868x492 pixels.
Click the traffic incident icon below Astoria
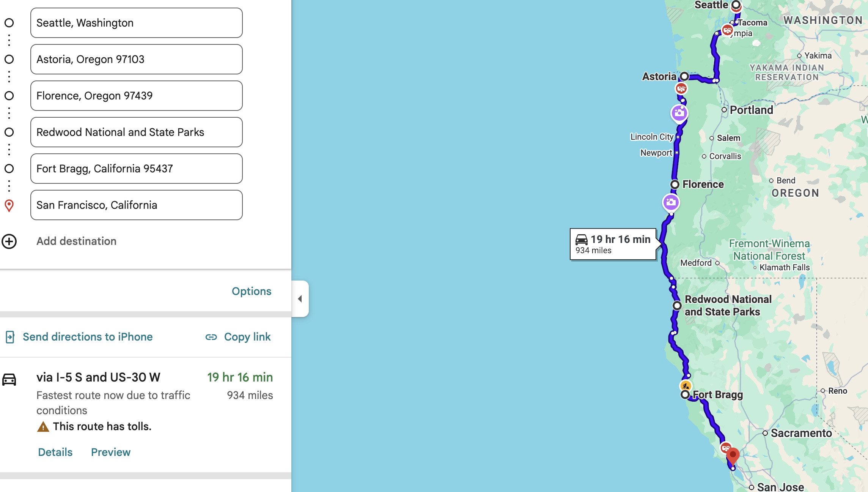(x=682, y=88)
